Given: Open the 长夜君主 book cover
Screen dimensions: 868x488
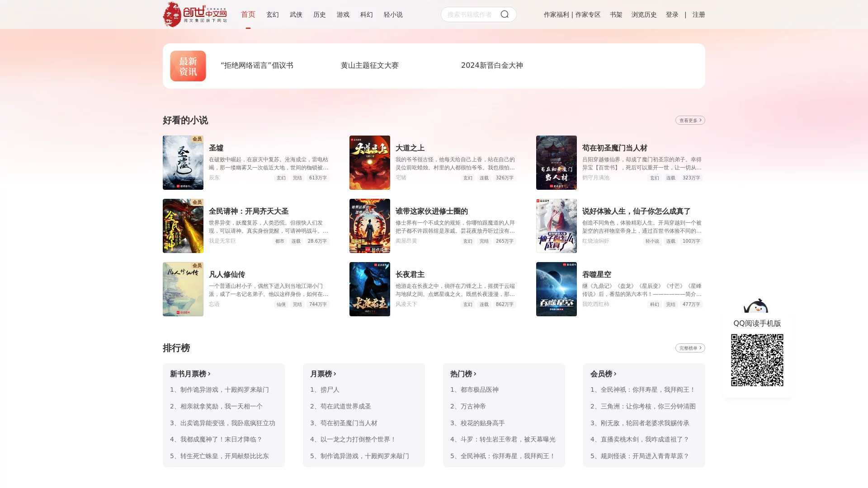Looking at the screenshot, I should [x=369, y=289].
